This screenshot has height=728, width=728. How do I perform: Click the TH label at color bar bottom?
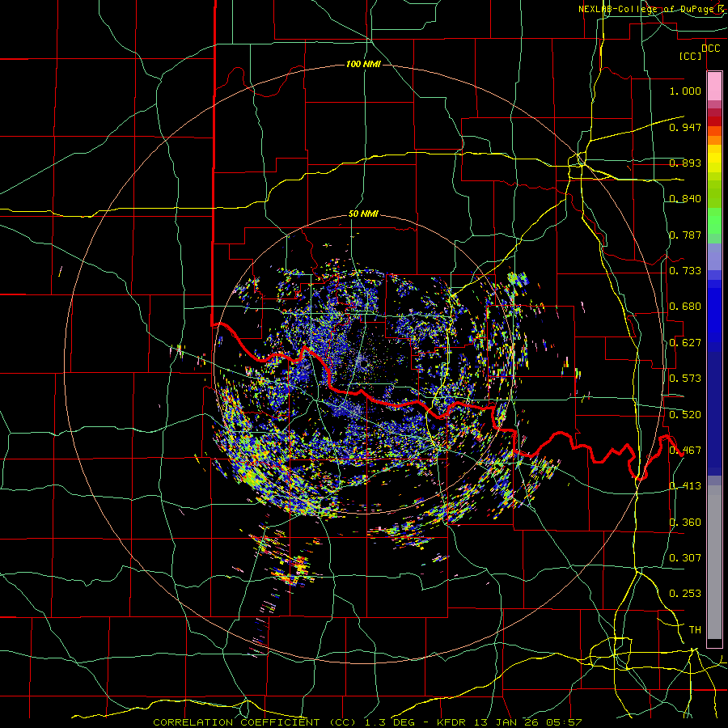(x=695, y=630)
